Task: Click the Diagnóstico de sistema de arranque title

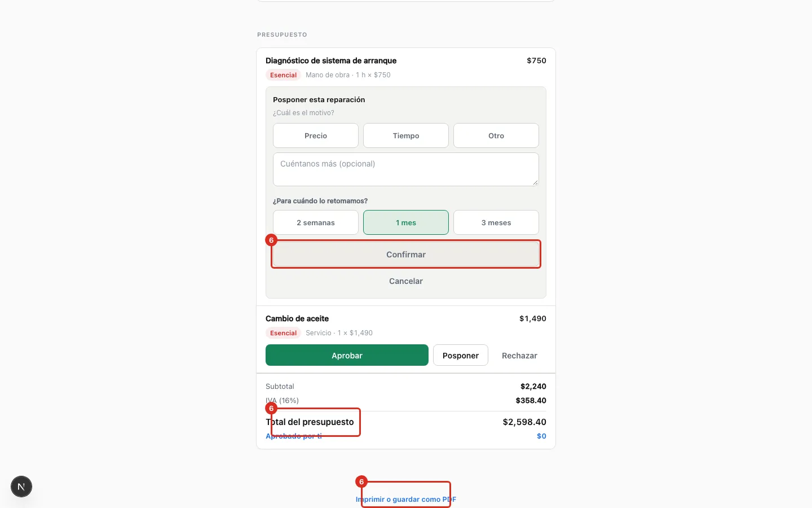Action: (x=331, y=60)
